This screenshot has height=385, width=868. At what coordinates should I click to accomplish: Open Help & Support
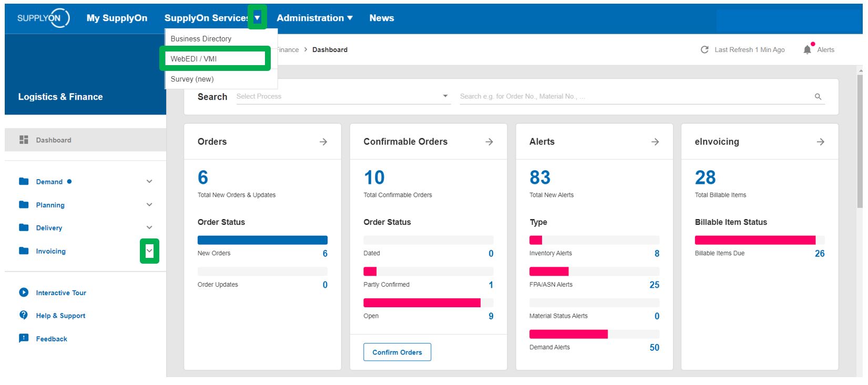(60, 316)
